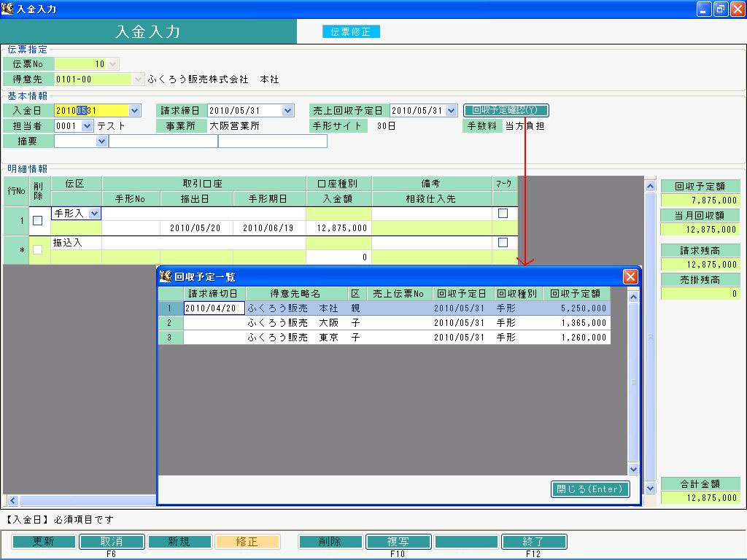This screenshot has height=560, width=747.
Task: Tick the 削除 checkbox in the new row
Action: (38, 249)
